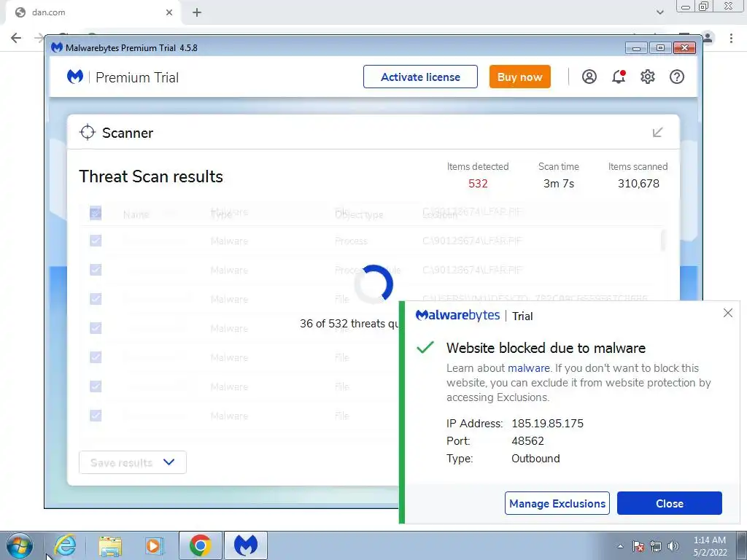Show hidden system tray icons
Screen dimensions: 747x560
point(620,546)
